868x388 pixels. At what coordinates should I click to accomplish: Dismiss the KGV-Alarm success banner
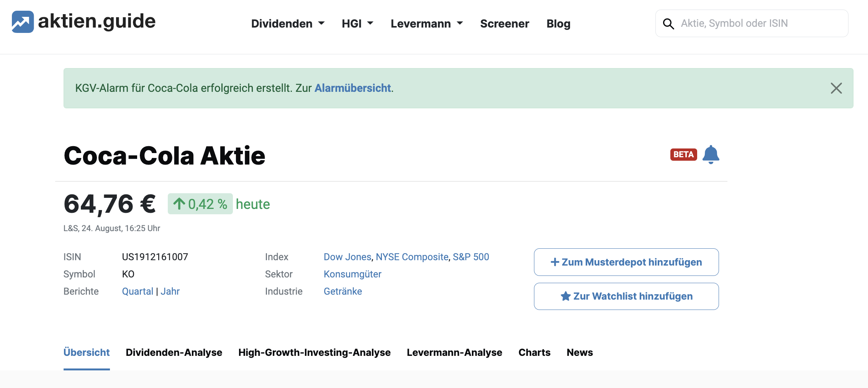(836, 88)
